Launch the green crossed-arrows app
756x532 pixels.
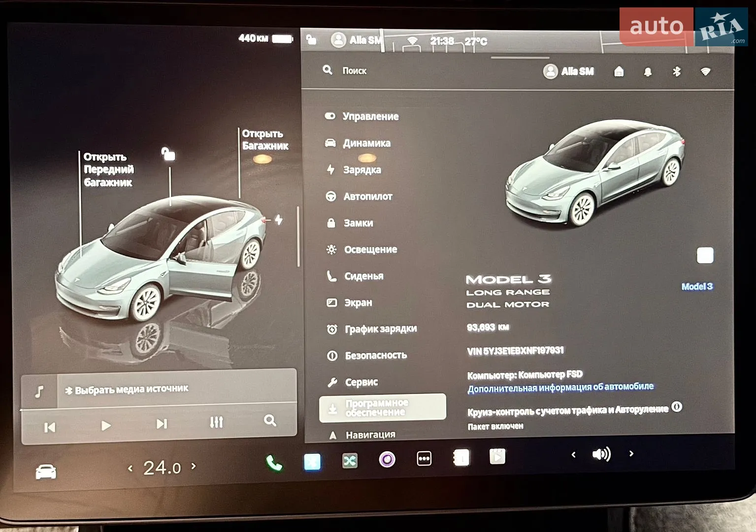[x=350, y=461]
